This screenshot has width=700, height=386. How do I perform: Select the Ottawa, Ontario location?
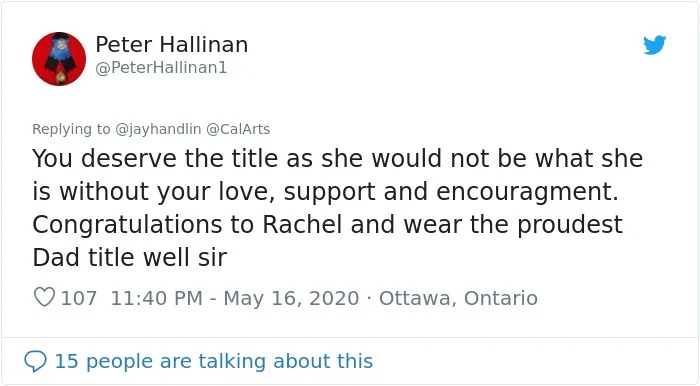coord(458,298)
